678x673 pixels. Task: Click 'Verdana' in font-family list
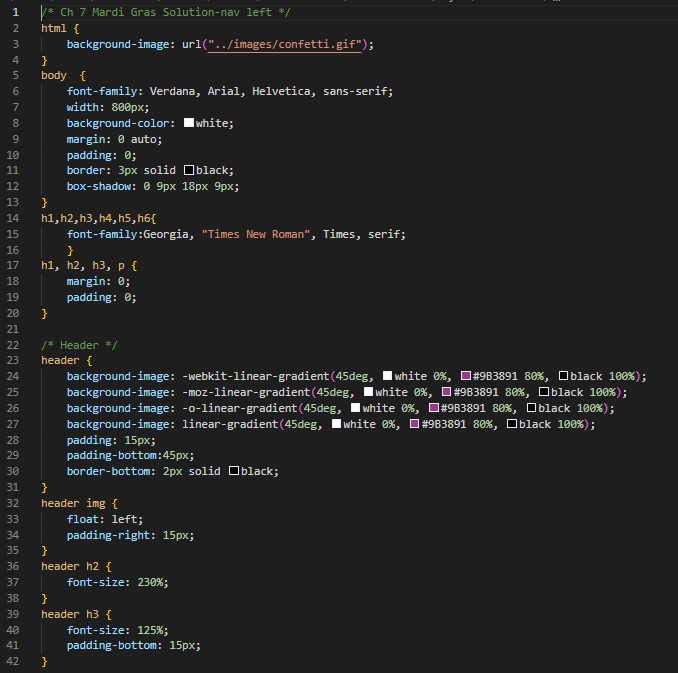click(x=172, y=91)
